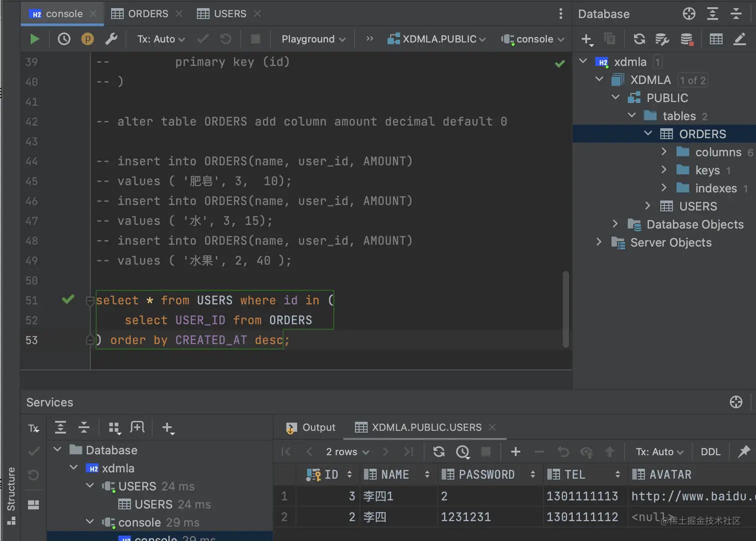Click the Structure tool window button

[x=10, y=496]
